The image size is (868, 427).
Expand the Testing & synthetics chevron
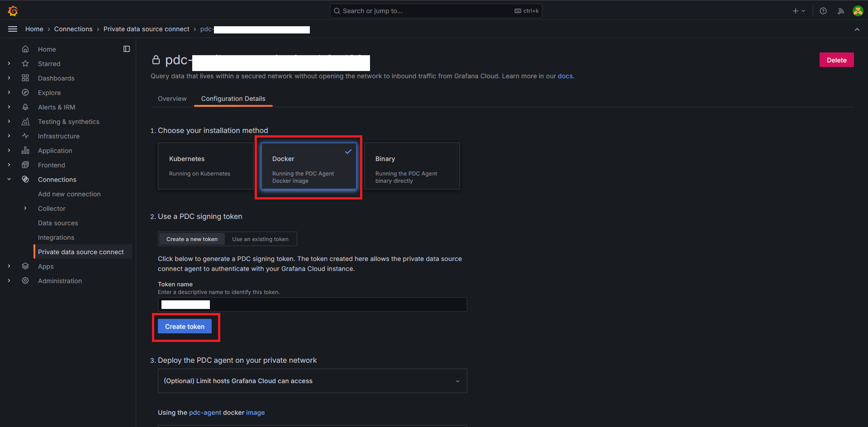tap(9, 121)
